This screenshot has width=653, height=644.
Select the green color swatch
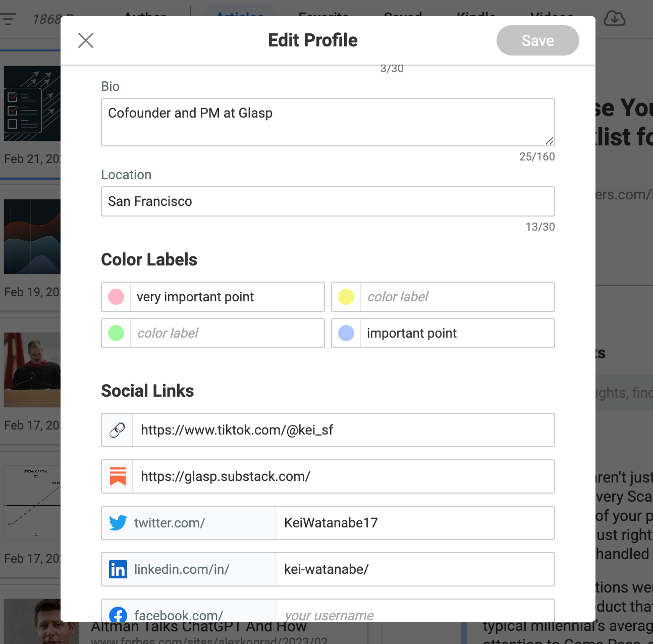(116, 333)
